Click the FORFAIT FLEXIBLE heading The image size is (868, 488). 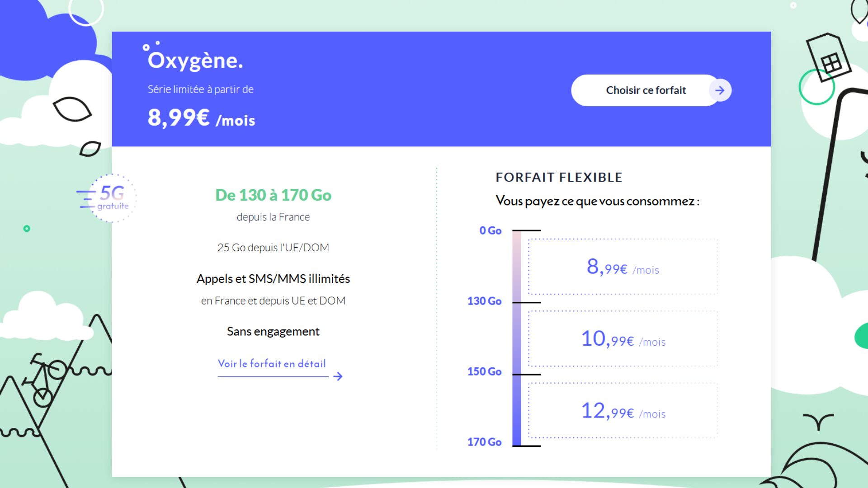click(559, 178)
